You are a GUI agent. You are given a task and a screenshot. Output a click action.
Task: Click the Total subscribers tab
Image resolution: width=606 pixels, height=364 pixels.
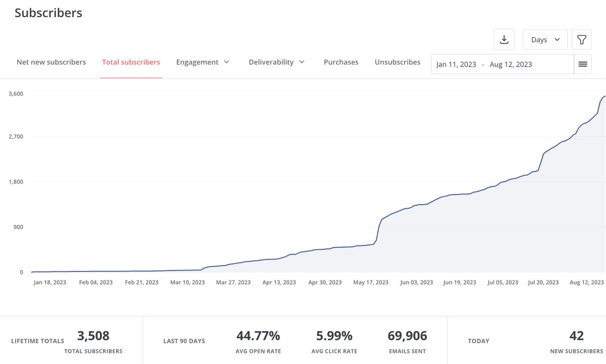click(x=131, y=62)
